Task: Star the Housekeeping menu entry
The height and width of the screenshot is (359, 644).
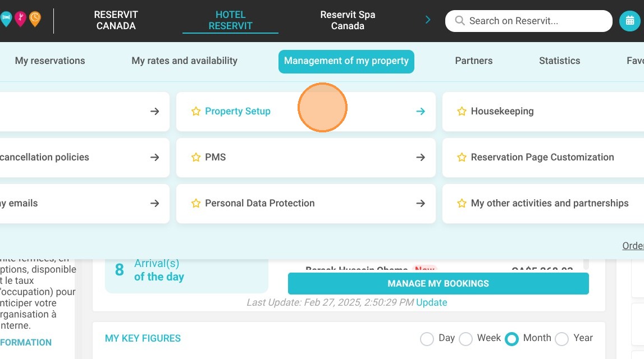Action: point(462,111)
